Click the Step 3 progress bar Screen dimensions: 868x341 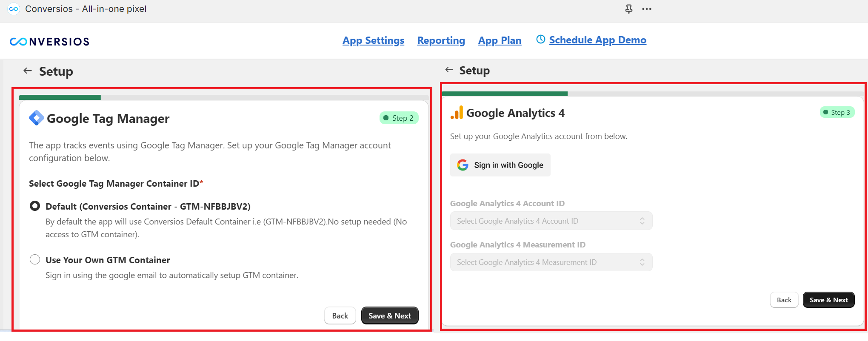point(653,94)
